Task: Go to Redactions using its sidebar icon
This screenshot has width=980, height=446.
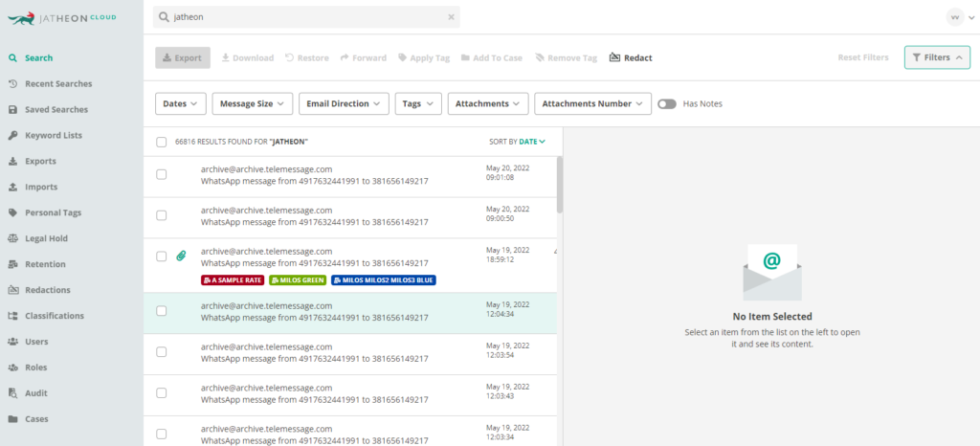Action: (12, 290)
